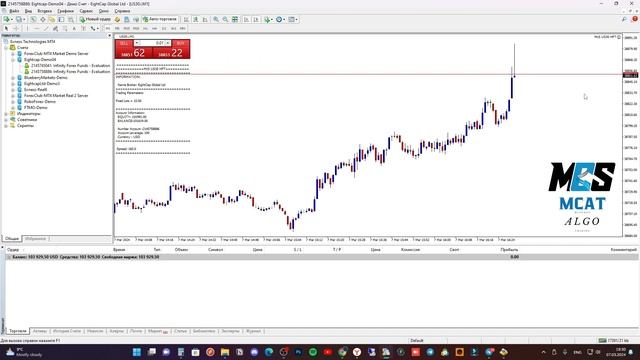This screenshot has width=640, height=360.
Task: Toggle chart Auto Scroll button
Action: tap(247, 19)
